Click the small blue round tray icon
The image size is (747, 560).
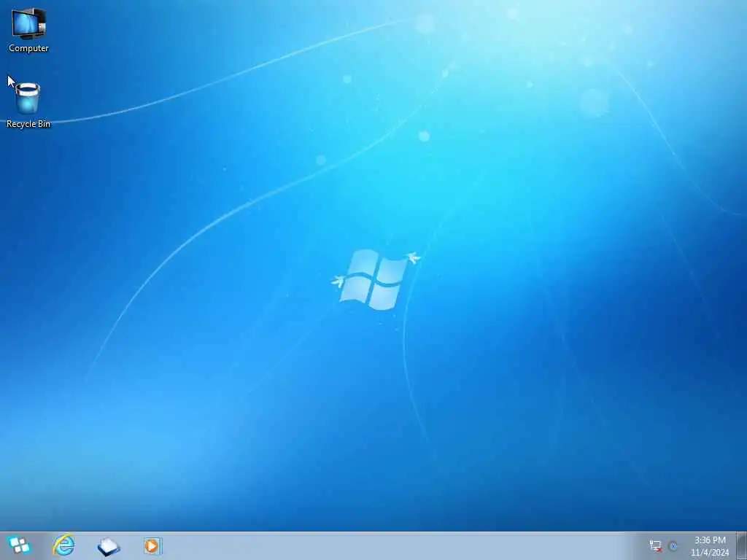pos(673,546)
